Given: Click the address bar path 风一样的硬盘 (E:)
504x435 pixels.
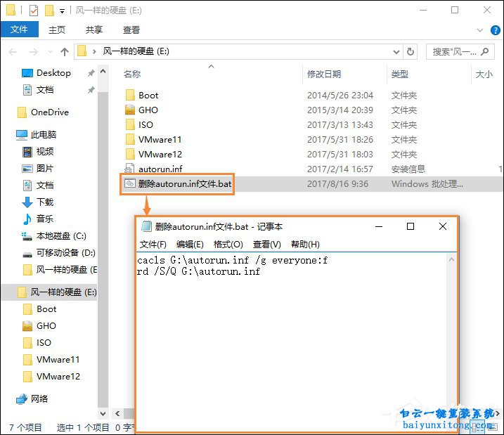Looking at the screenshot, I should tap(136, 51).
